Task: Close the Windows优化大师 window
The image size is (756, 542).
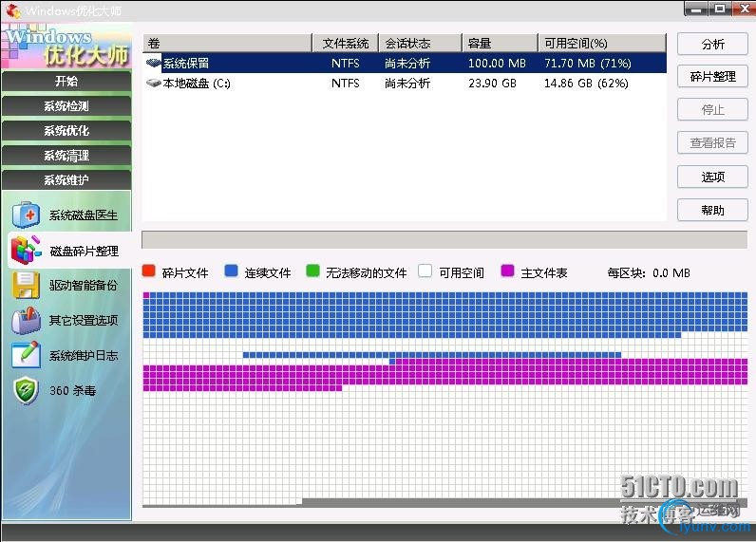Action: click(744, 9)
